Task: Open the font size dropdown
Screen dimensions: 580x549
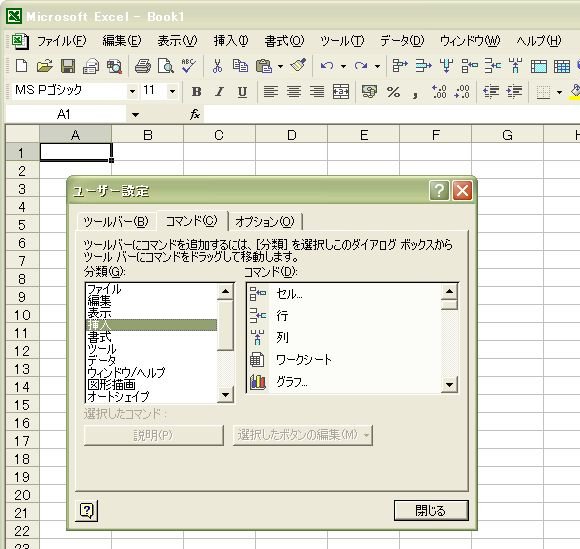Action: (172, 91)
